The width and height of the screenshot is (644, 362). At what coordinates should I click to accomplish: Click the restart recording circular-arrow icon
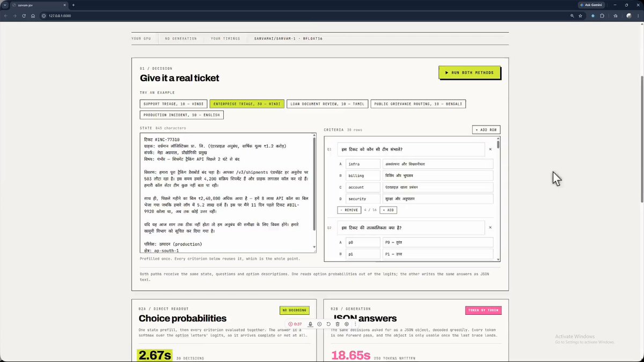(x=328, y=324)
